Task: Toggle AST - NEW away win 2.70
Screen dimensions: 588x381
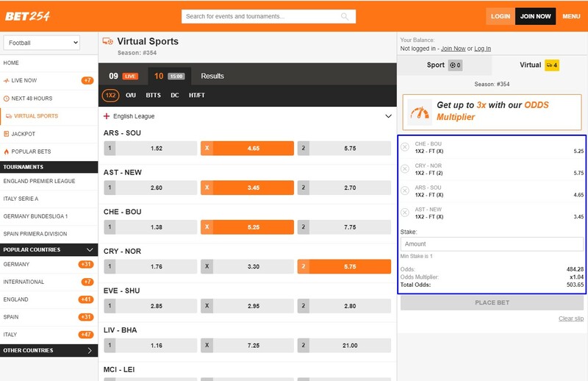Action: coord(344,188)
